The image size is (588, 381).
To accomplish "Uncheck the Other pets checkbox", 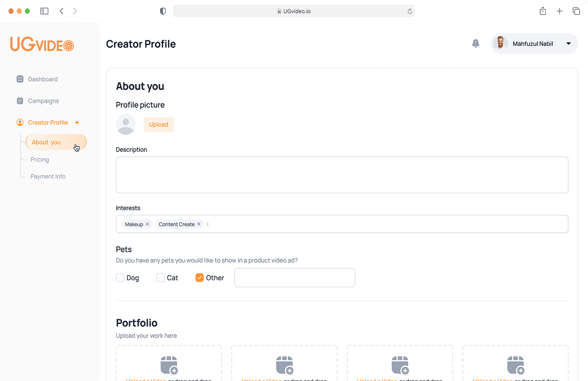I will pyautogui.click(x=199, y=278).
